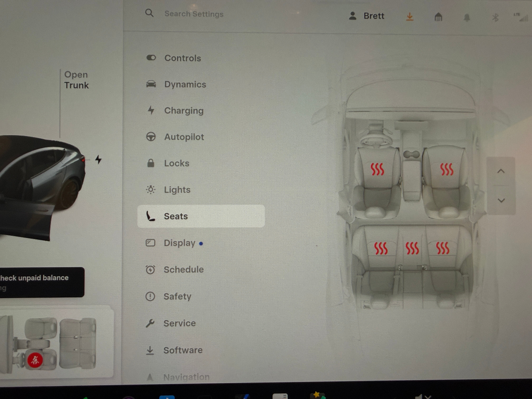This screenshot has height=399, width=532.
Task: Click the search magnifier icon
Action: 149,13
